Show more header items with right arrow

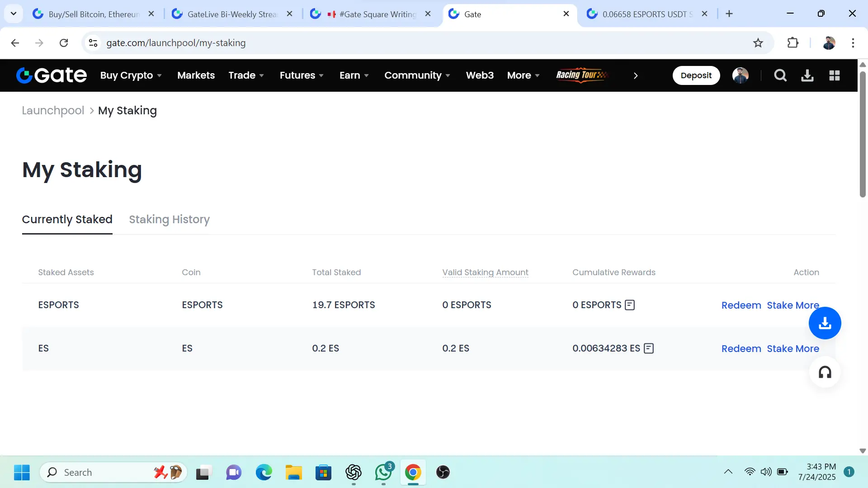(x=636, y=75)
